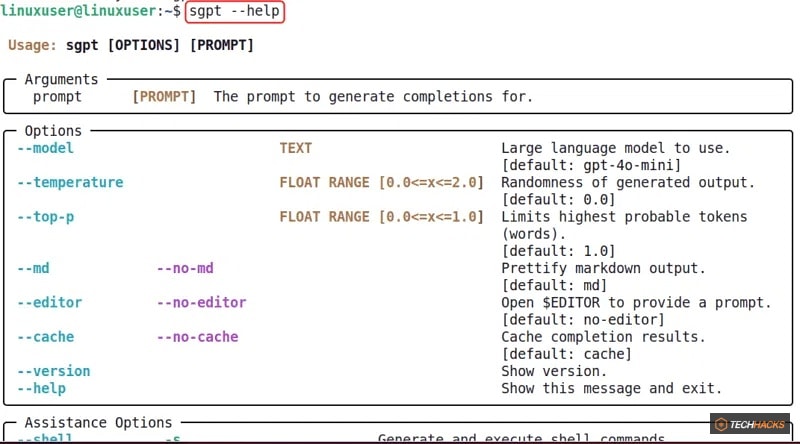The image size is (800, 444).
Task: Click '[default: 0.0]' text
Action: pyautogui.click(x=558, y=200)
